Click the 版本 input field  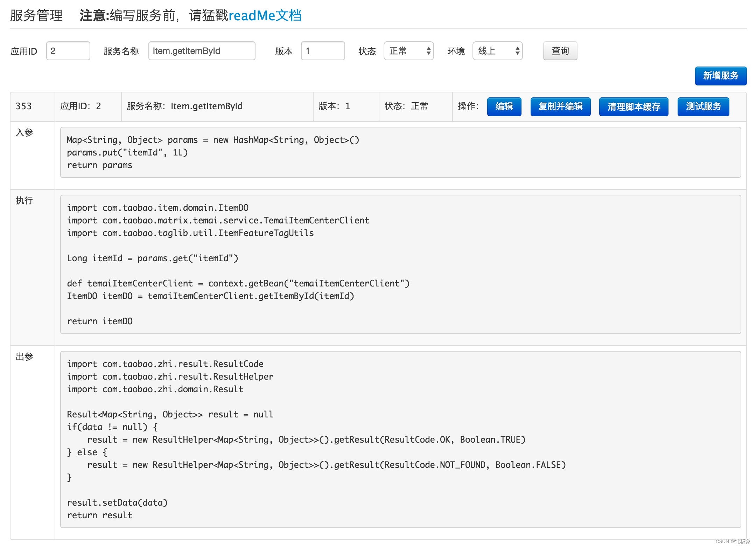[x=323, y=51]
